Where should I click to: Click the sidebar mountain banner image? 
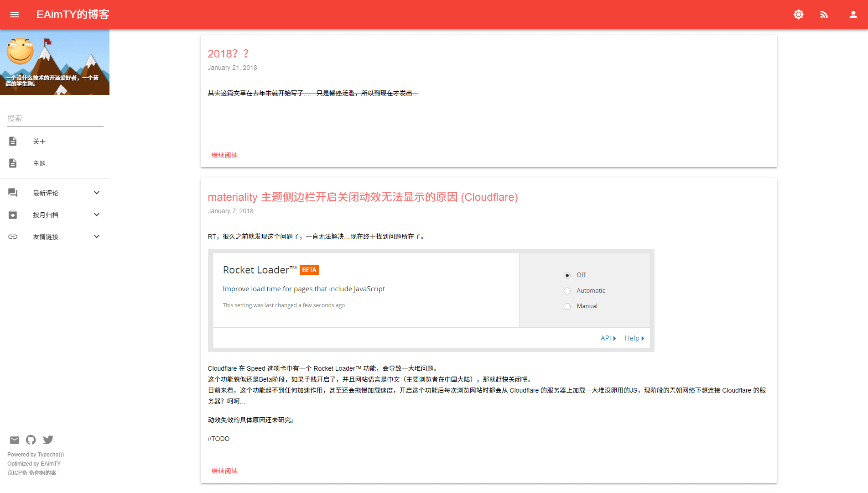click(x=55, y=62)
